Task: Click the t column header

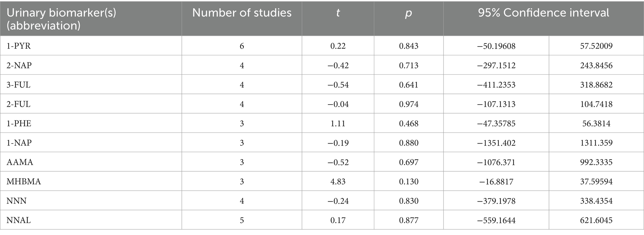Action: coord(338,13)
